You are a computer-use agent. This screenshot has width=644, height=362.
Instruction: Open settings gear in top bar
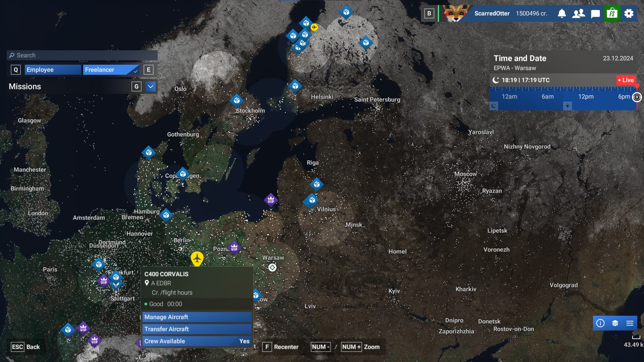pos(629,13)
